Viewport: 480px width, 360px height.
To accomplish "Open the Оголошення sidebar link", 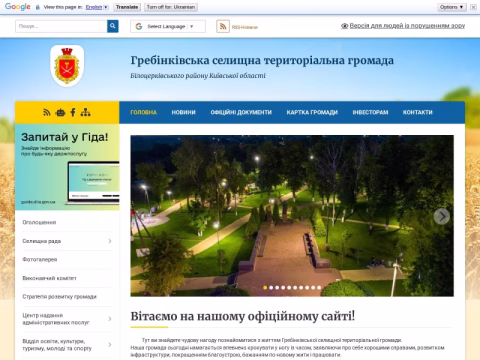I will point(39,222).
